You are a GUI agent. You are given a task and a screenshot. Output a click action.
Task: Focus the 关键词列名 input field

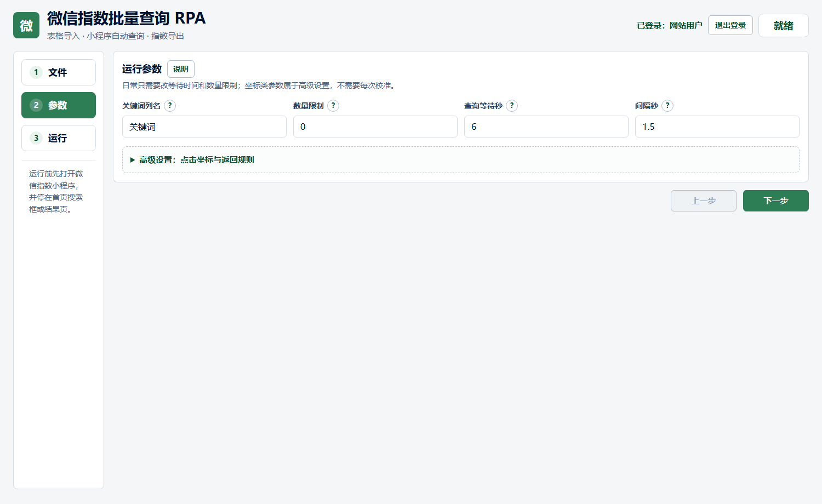[204, 127]
